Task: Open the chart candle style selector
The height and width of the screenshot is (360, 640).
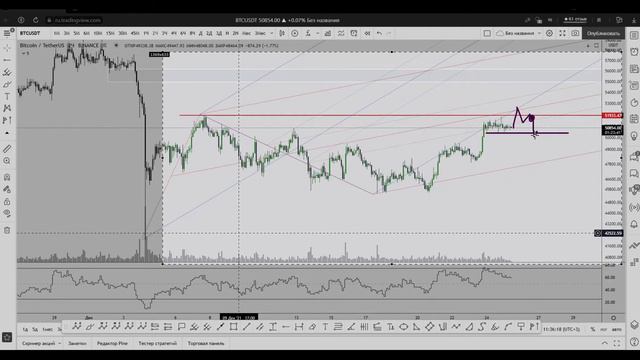Action: (x=282, y=33)
